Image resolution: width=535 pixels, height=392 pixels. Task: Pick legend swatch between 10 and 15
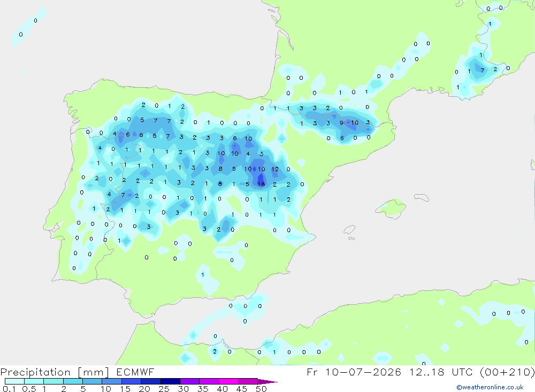pyautogui.click(x=112, y=381)
